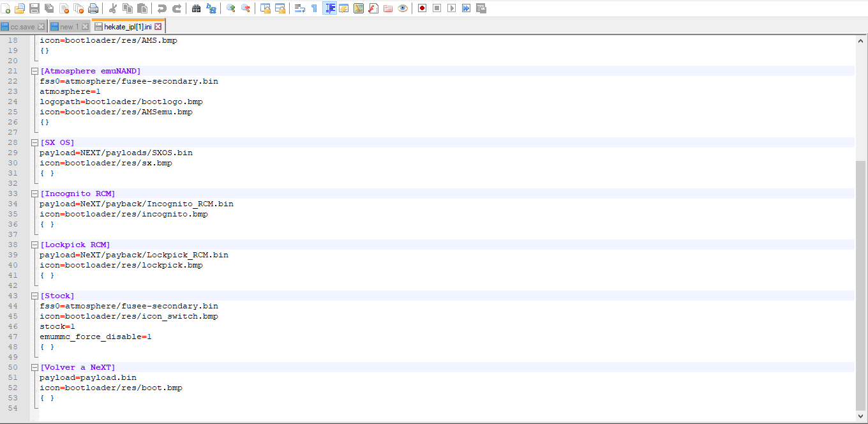Collapse the [Incognito RCM] section fold

click(34, 194)
